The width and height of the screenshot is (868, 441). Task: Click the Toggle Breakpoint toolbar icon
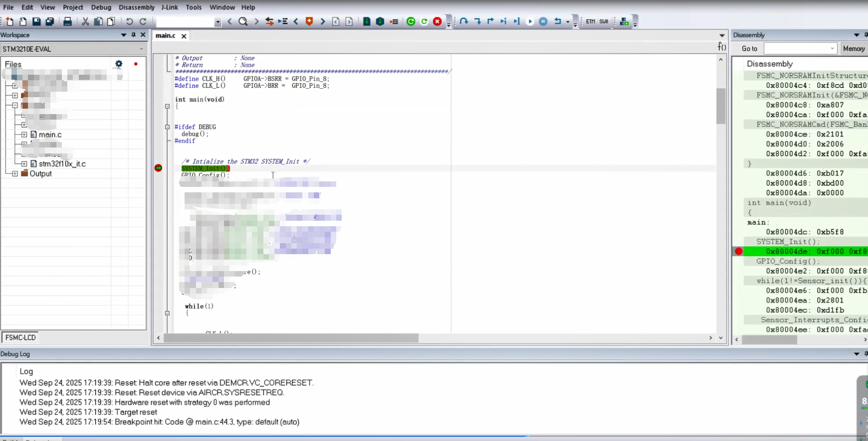coord(394,21)
